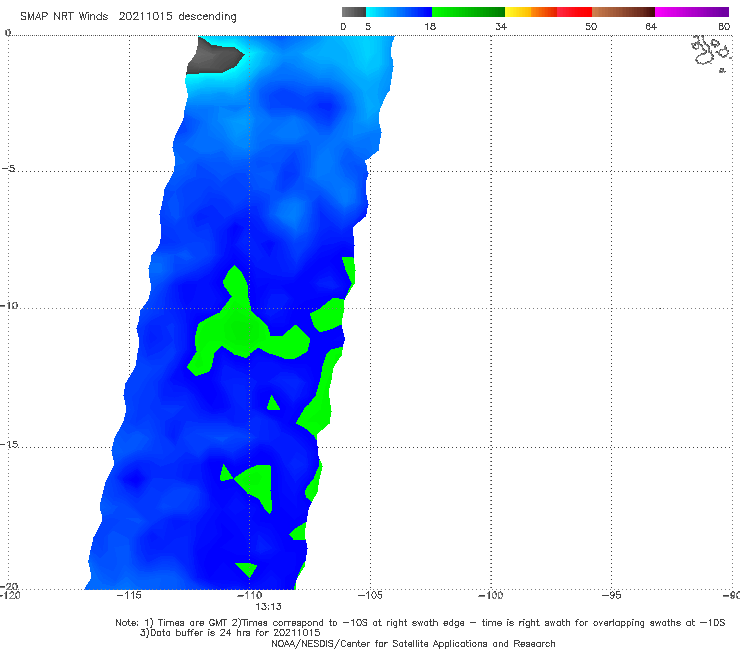
Task: Click the gray segment of the color bar
Action: click(354, 12)
